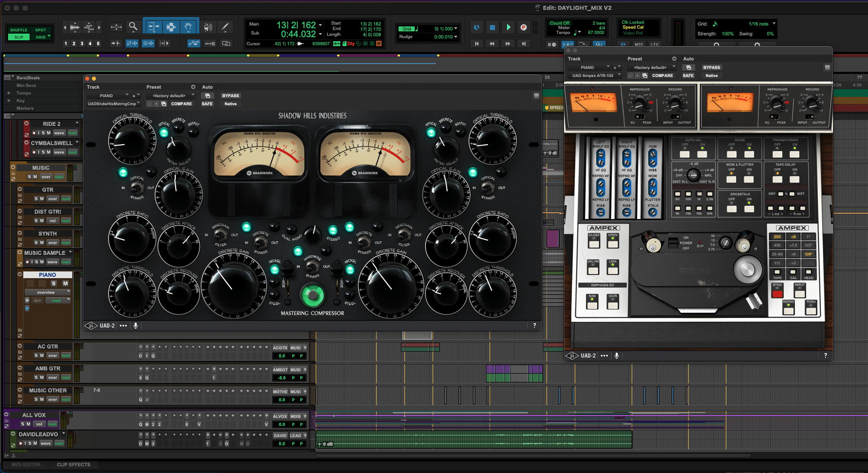Open CLIP EFFECTS tab
868x473 pixels.
click(x=74, y=464)
